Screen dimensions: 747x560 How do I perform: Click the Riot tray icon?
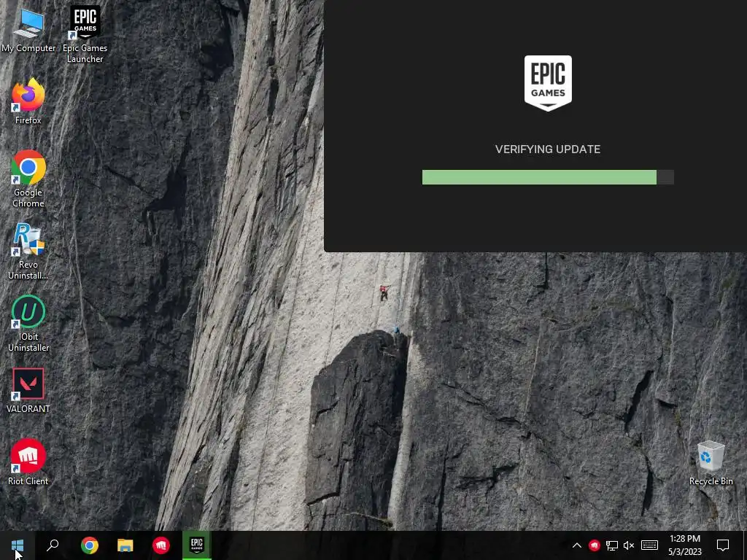click(594, 545)
